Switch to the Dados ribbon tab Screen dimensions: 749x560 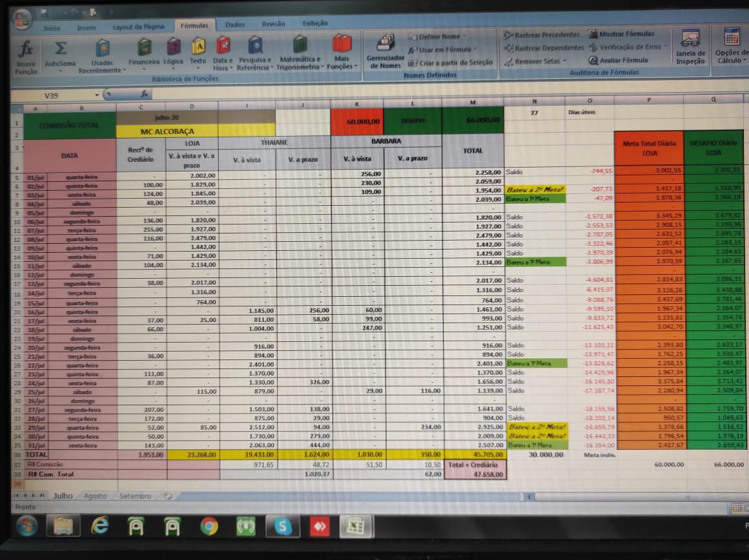(235, 25)
